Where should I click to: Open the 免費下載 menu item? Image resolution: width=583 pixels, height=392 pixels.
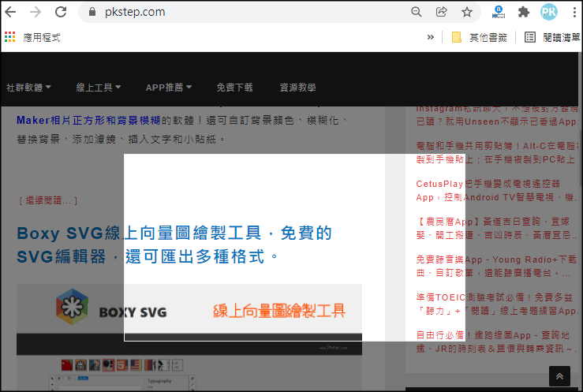click(234, 88)
